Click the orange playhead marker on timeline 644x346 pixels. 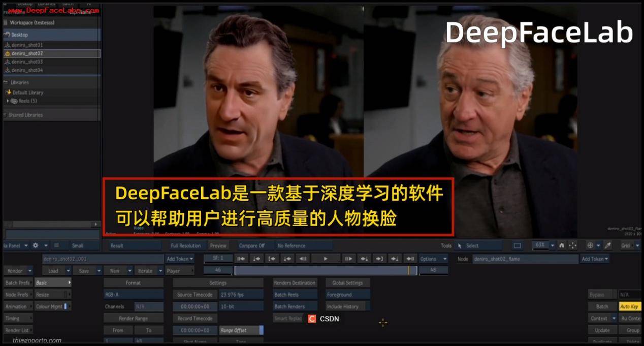point(408,271)
